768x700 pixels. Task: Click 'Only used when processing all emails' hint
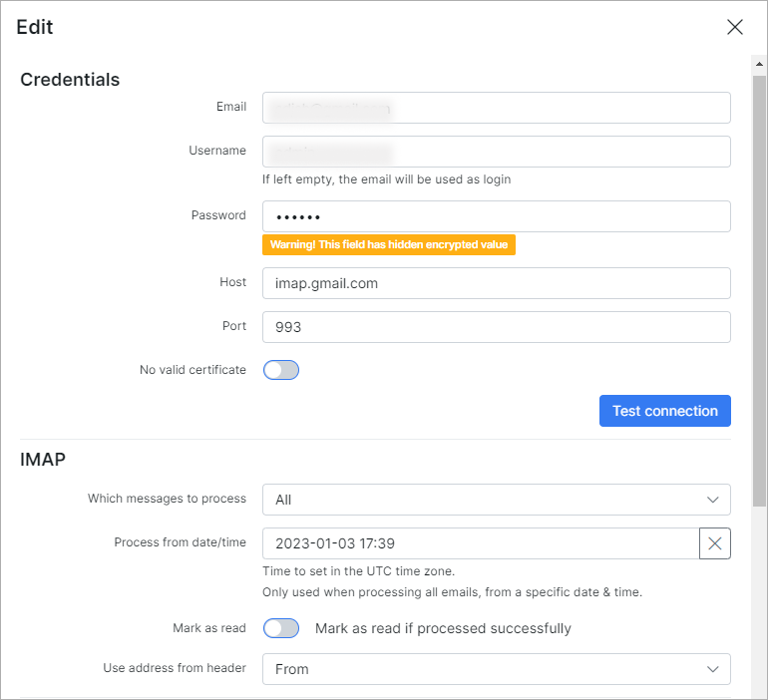point(452,592)
